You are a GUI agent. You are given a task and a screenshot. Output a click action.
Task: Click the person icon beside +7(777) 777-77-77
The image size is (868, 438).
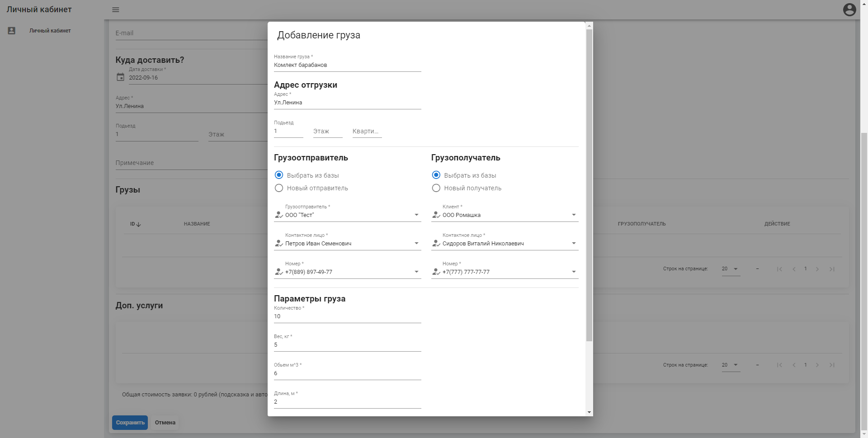click(436, 272)
